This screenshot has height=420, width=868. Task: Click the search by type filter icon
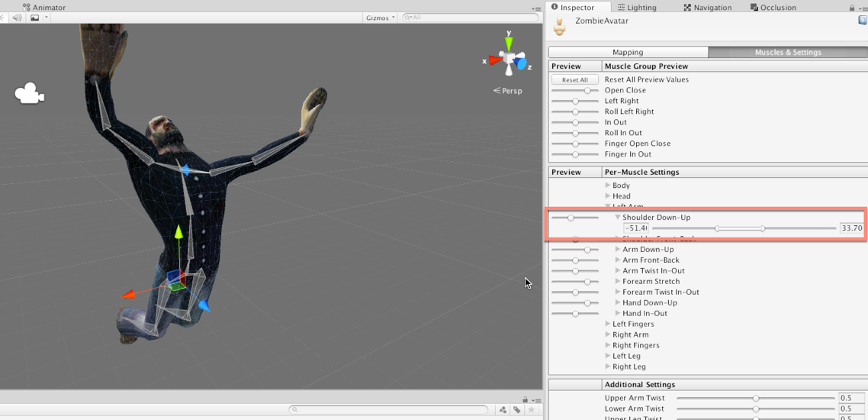point(503,410)
